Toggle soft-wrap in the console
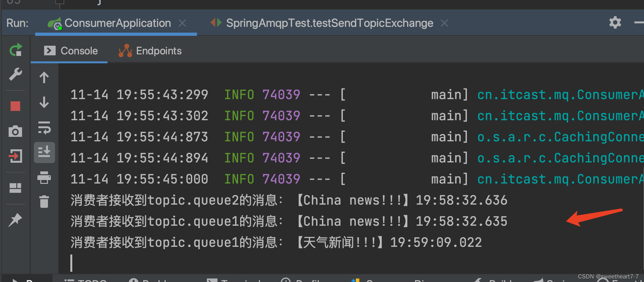Viewport: 644px width, 282px height. click(44, 128)
